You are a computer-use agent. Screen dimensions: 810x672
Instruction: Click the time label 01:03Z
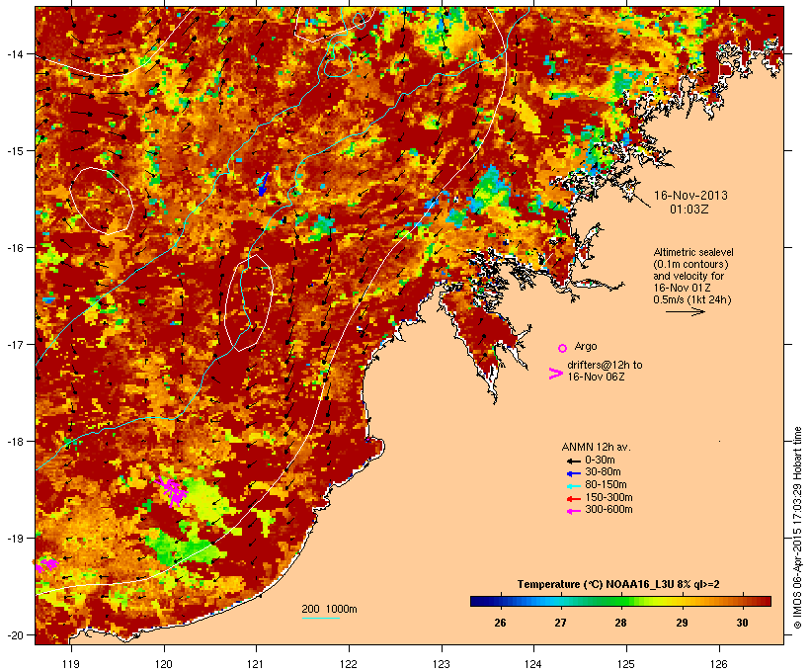[689, 210]
